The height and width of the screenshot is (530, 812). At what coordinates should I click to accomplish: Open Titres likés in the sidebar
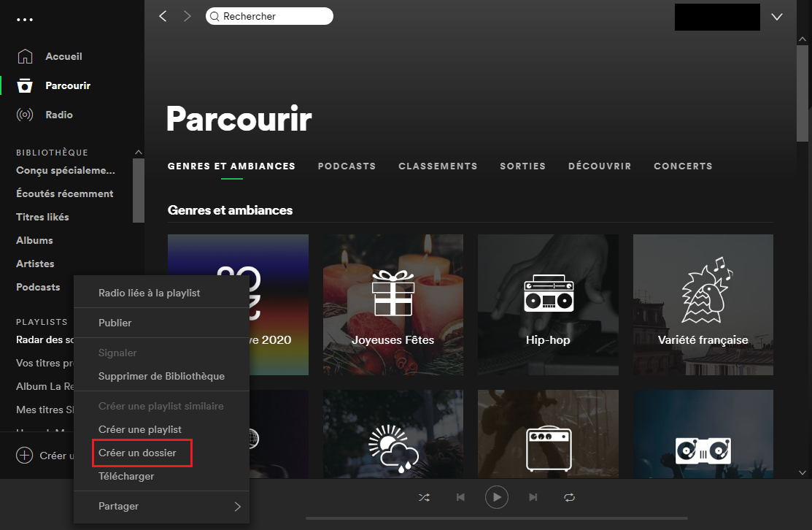click(x=45, y=216)
